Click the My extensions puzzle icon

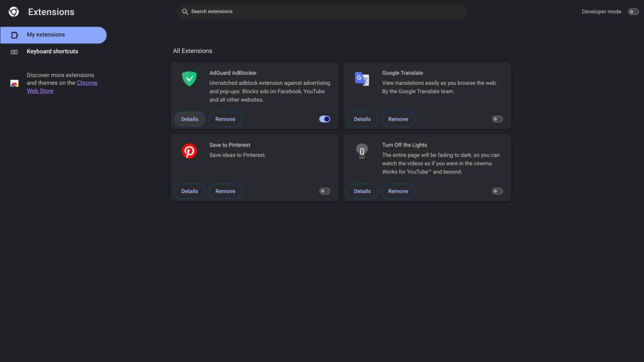pyautogui.click(x=14, y=35)
